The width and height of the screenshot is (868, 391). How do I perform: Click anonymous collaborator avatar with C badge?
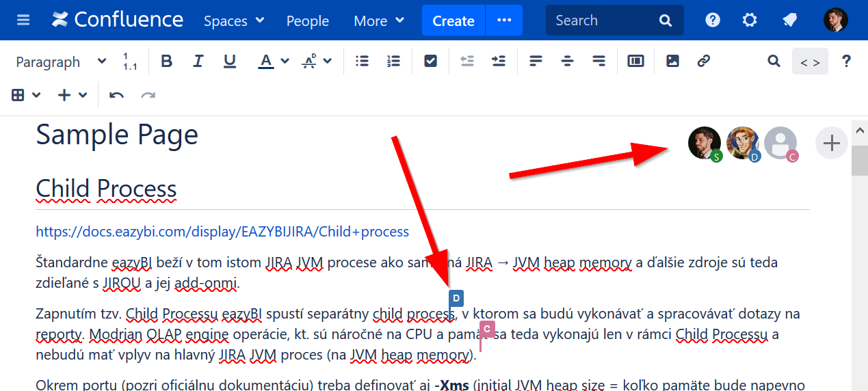(780, 143)
